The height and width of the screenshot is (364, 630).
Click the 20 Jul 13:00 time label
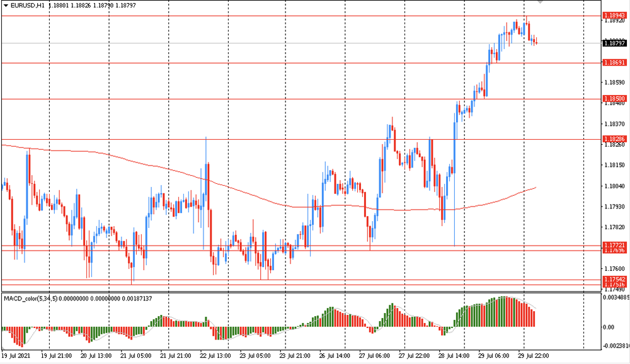point(96,356)
